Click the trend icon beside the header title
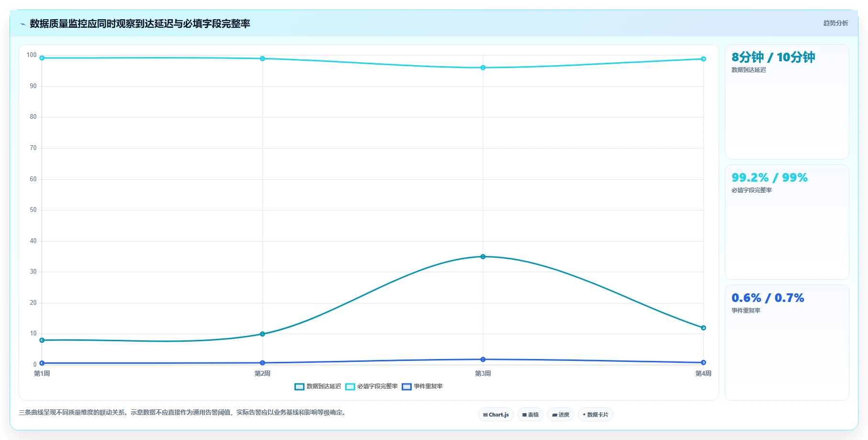Viewport: 868px width, 440px height. [x=23, y=24]
